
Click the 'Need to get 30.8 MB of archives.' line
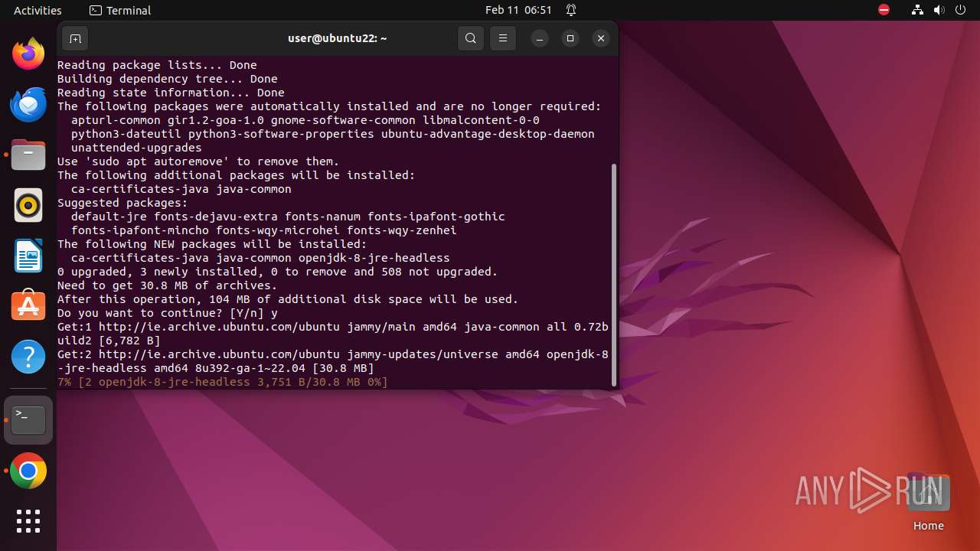point(168,285)
